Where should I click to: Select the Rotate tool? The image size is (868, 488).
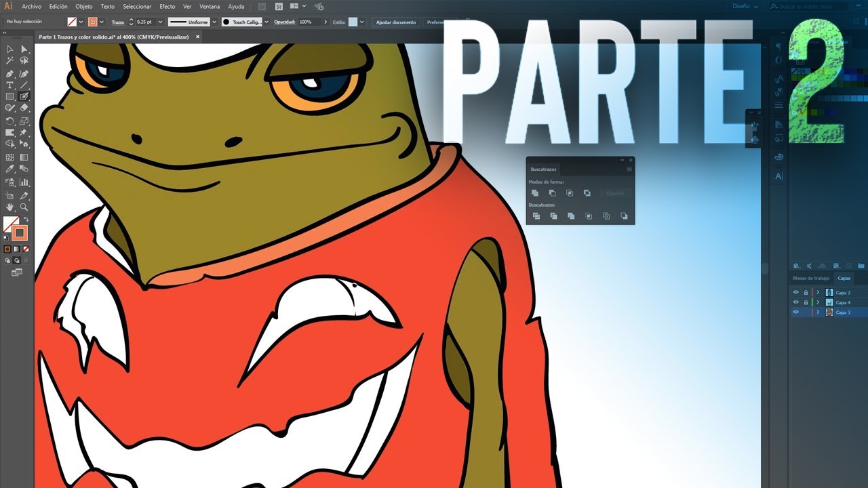coord(10,121)
